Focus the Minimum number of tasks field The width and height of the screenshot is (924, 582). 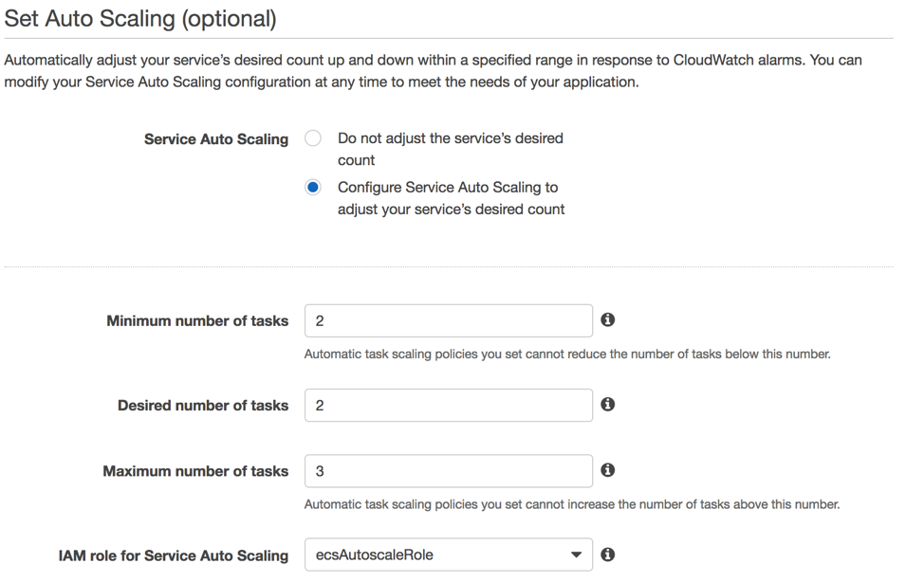tap(448, 321)
